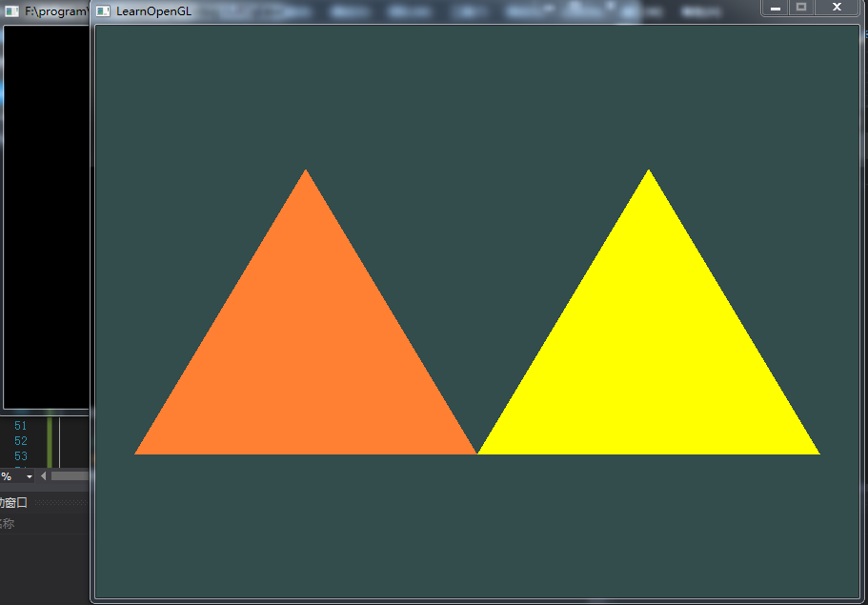Select line number 52 in editor
Screen dimensions: 868x605
[21, 441]
